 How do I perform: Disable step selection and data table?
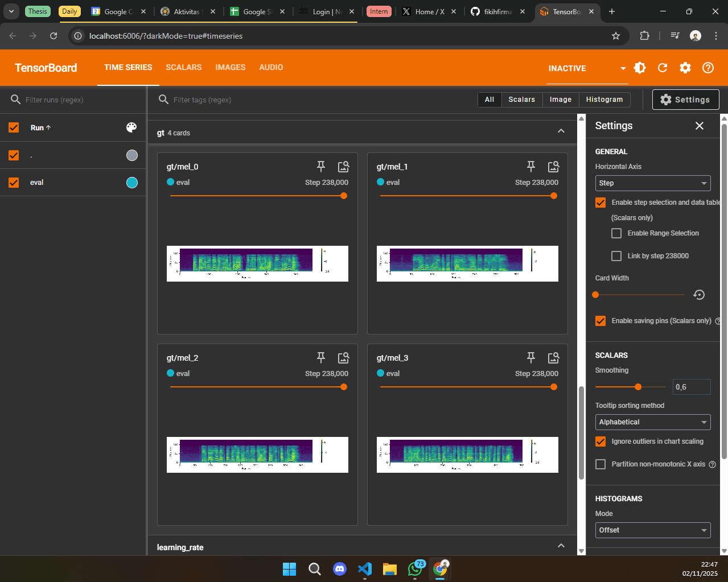(601, 203)
